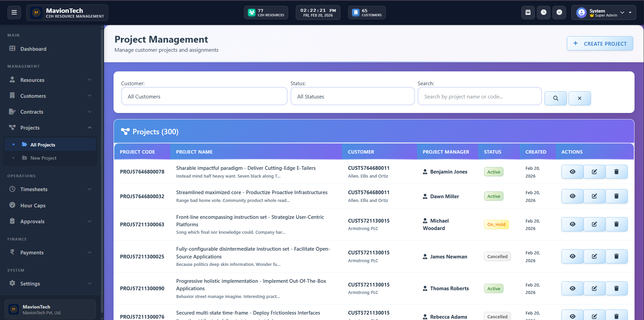Open the calendar icon in top bar
Screen dimensions: 644x320
(528, 13)
